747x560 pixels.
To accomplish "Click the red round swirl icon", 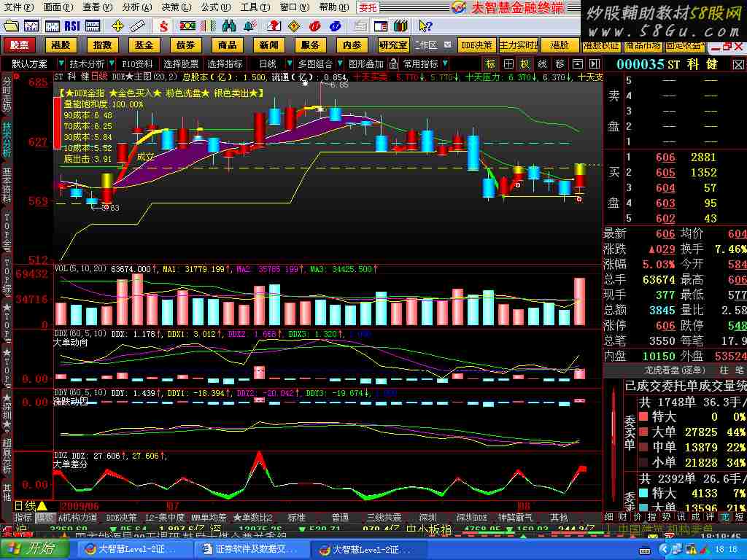I will coord(314,26).
